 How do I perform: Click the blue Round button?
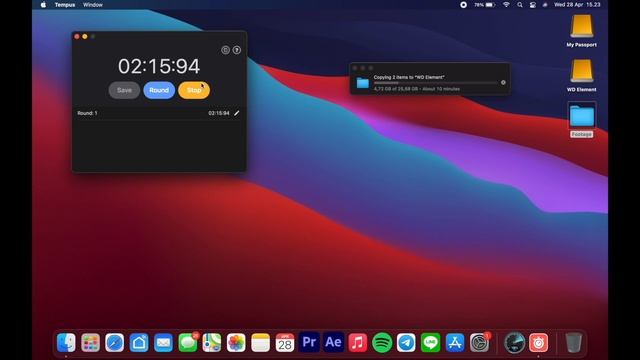(x=159, y=90)
